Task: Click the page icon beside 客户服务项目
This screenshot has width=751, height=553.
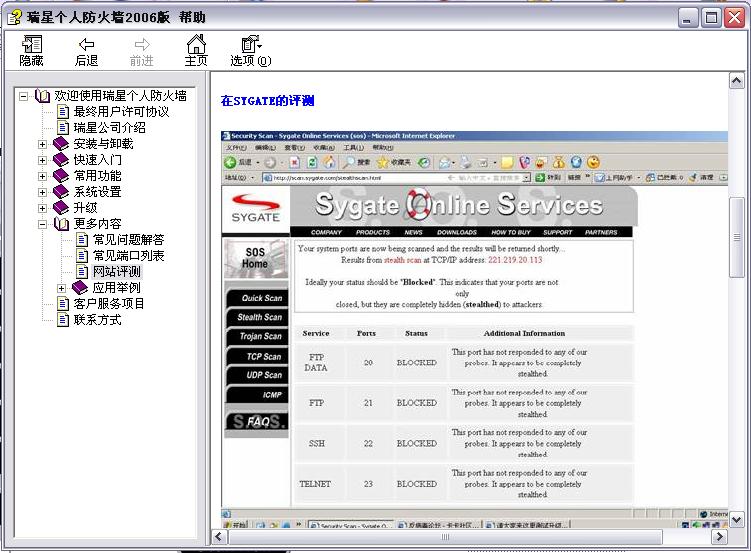Action: 63,304
